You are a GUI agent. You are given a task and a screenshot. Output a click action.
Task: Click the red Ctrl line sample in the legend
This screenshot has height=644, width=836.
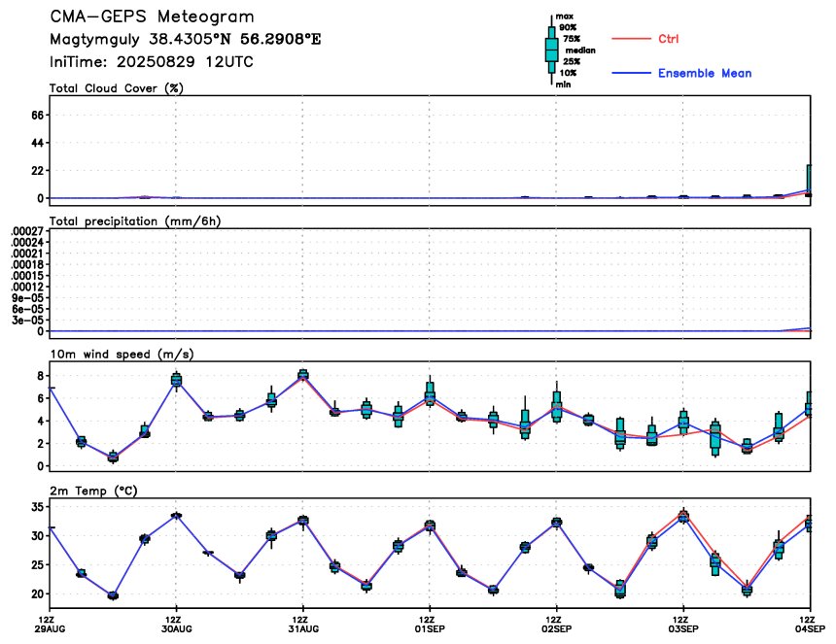631,39
